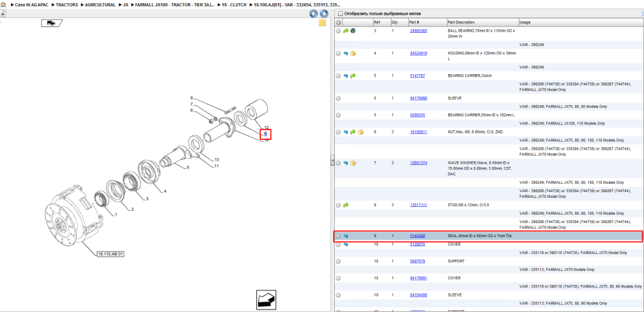The height and width of the screenshot is (312, 644).
Task: Toggle selection circle for SUPPORT 5097579 row
Action: coord(339,262)
